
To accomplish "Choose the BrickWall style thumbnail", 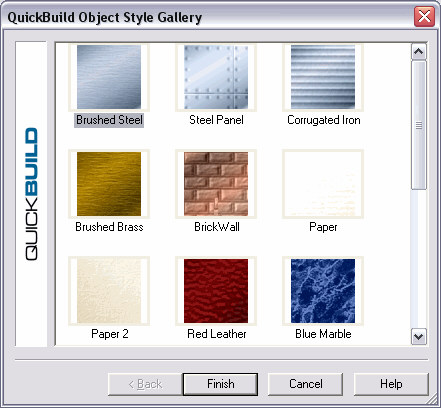I will coord(216,184).
